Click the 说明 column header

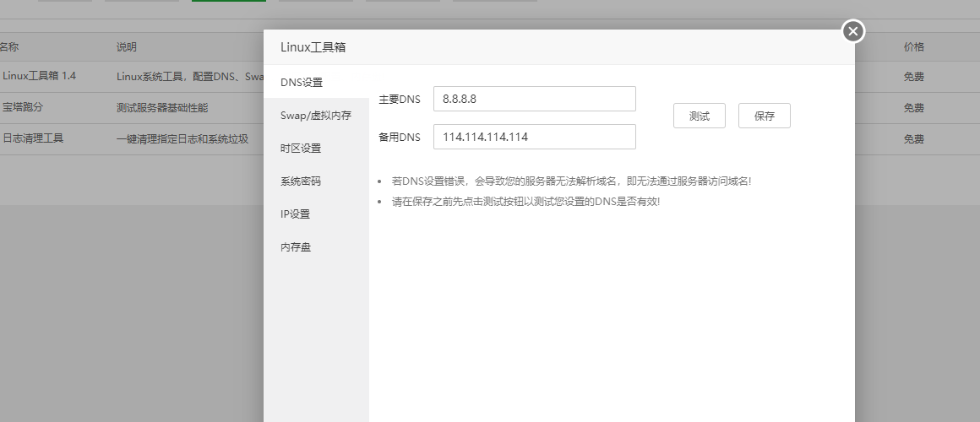point(126,46)
